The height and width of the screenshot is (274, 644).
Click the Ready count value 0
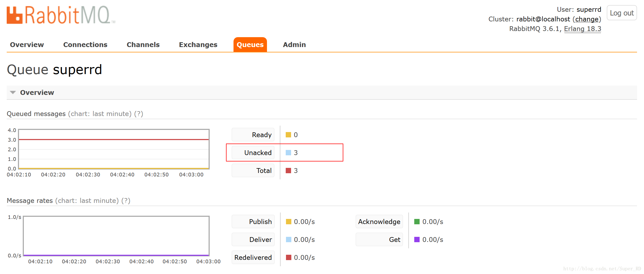(x=296, y=135)
